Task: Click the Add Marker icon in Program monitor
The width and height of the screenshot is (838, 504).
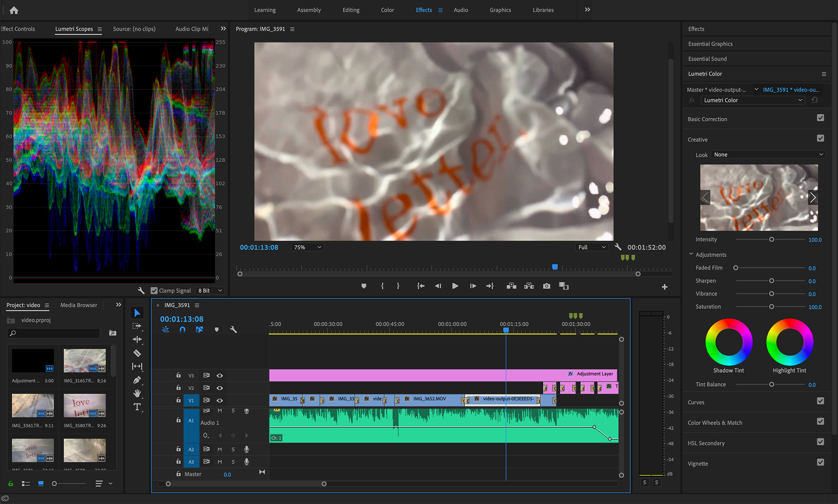Action: click(x=364, y=286)
